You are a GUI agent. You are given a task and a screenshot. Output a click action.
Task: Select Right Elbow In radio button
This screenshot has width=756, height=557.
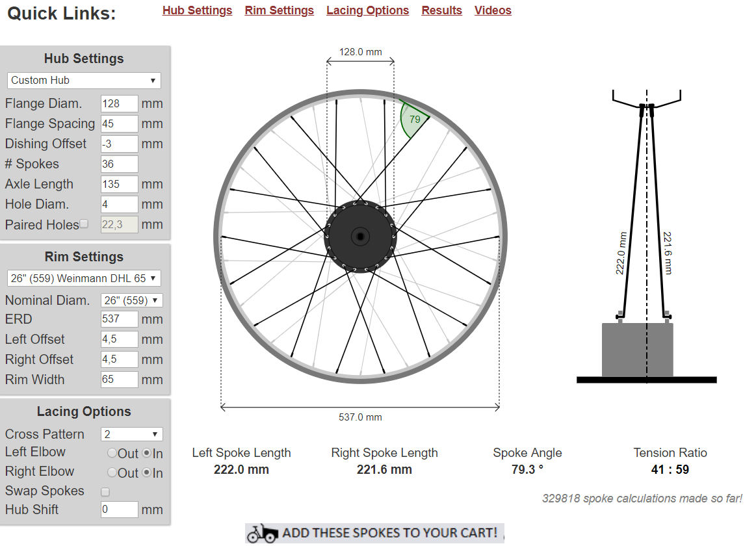click(147, 473)
